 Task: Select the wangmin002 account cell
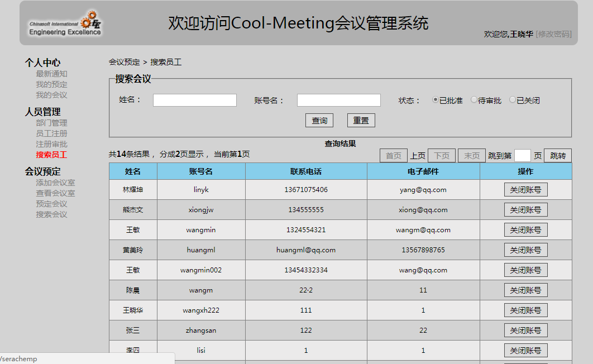click(x=201, y=270)
